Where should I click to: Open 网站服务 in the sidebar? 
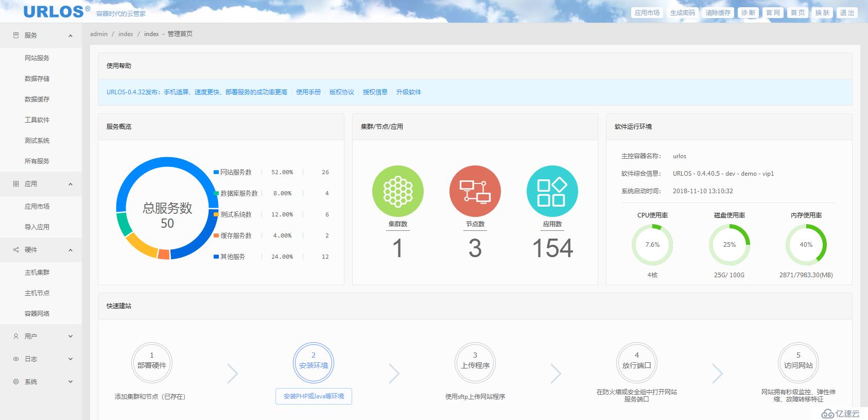tap(37, 58)
